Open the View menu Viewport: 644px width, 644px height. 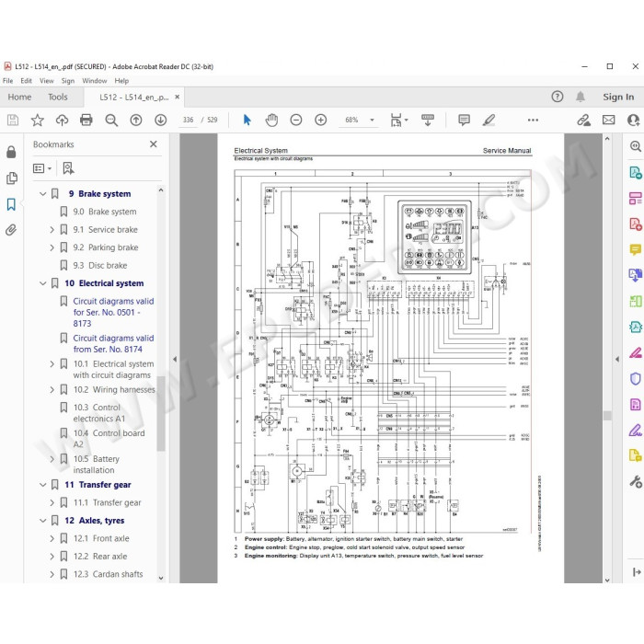click(x=46, y=81)
